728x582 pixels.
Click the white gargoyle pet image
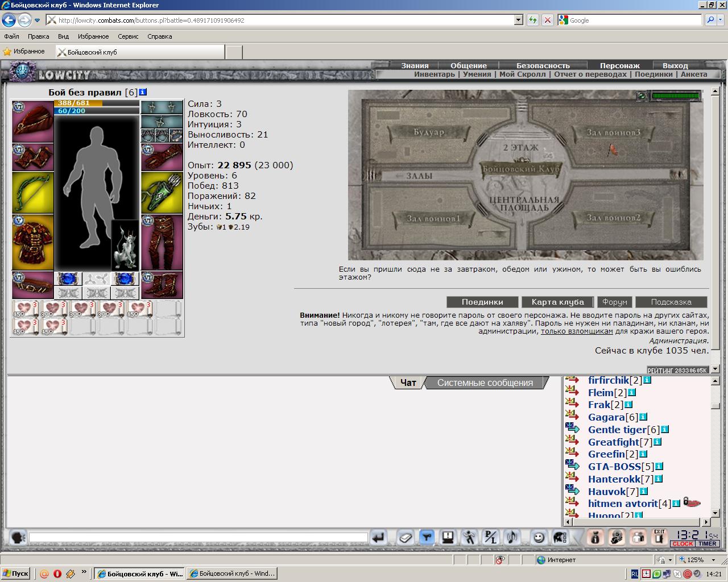125,246
